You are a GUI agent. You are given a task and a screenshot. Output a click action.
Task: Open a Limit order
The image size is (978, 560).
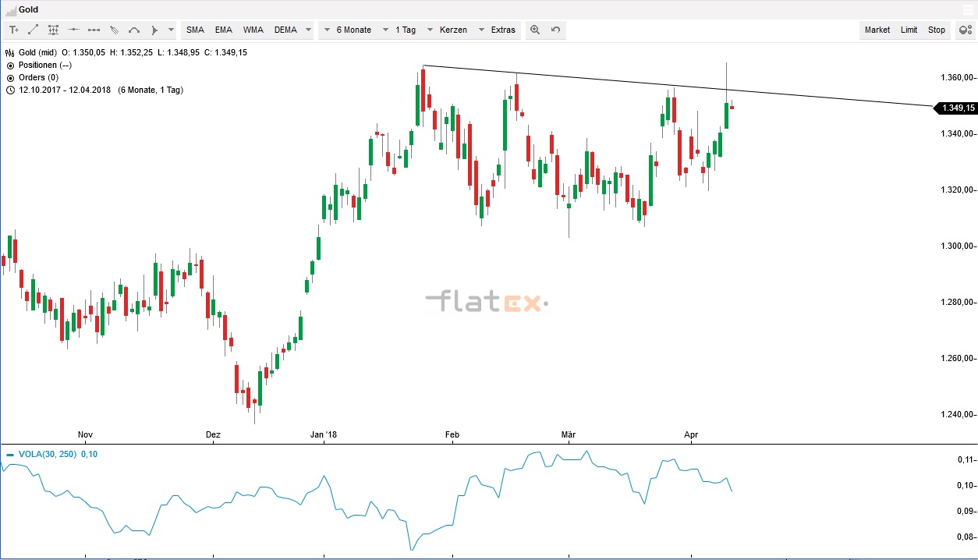tap(909, 30)
